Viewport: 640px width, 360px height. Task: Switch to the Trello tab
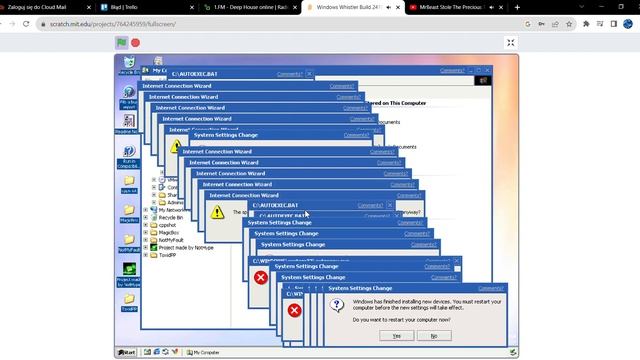point(147,7)
